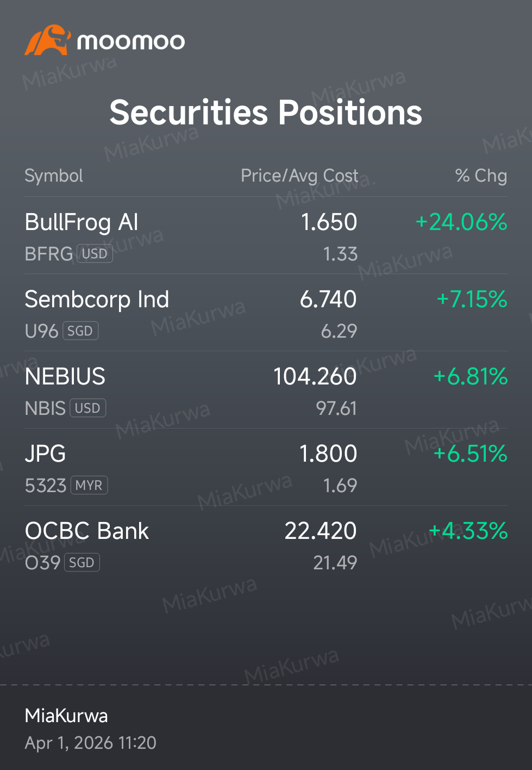
Task: Click the moomoo brand wordmark
Action: pyautogui.click(x=131, y=41)
